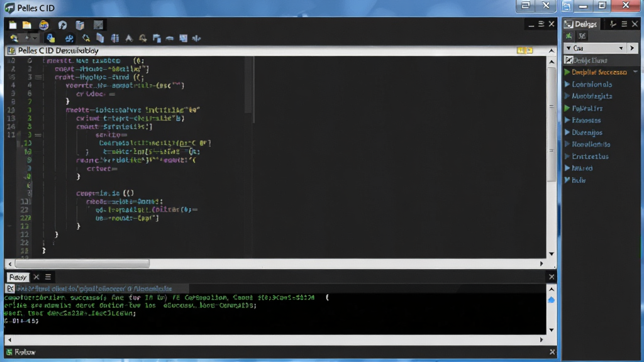Click the waveform toolbar icon
The height and width of the screenshot is (362, 644).
[196, 38]
